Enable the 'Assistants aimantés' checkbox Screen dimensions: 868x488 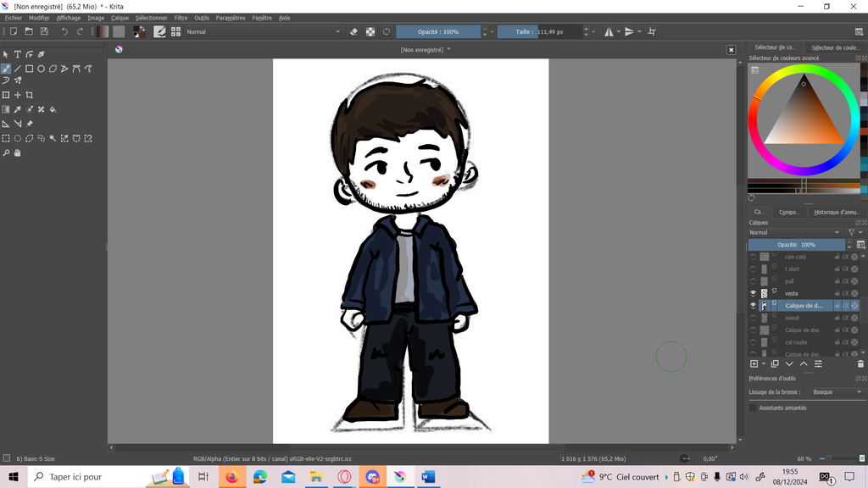point(753,408)
